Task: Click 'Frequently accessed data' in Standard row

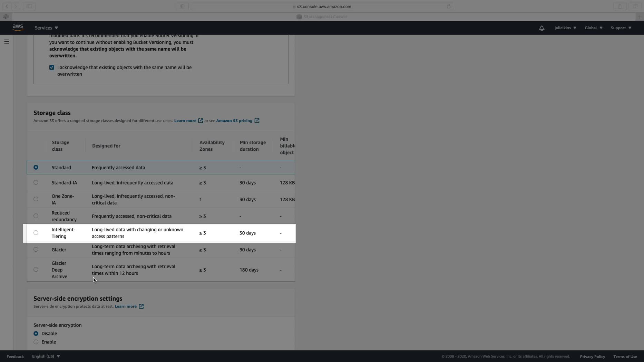Action: pos(118,168)
